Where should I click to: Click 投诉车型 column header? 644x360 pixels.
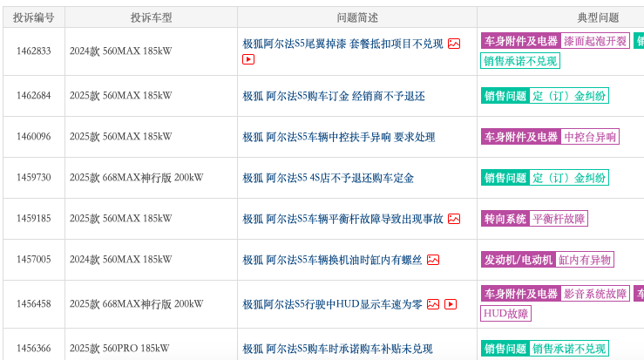[x=151, y=17]
